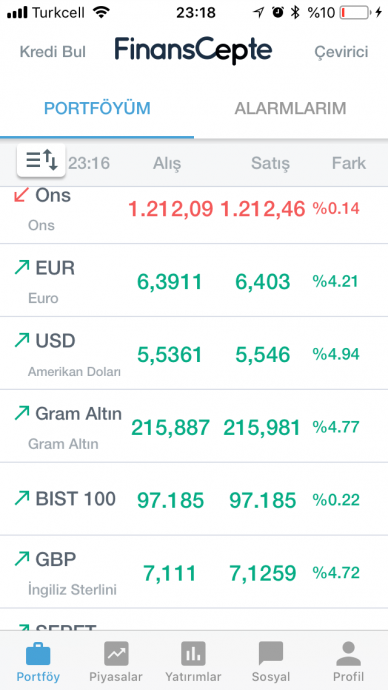The width and height of the screenshot is (388, 690).
Task: Open the Portföy briefcase icon
Action: coord(38,653)
